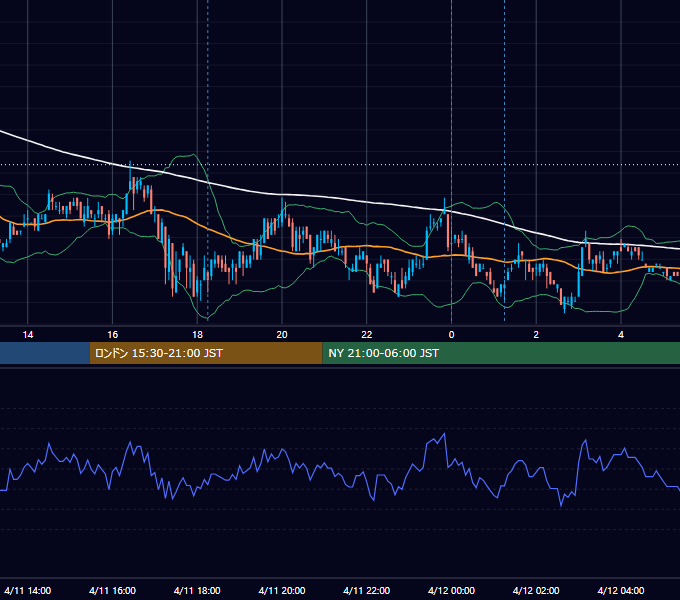Click the 14 hour label on price chart axis
Image resolution: width=680 pixels, height=600 pixels.
[x=28, y=335]
